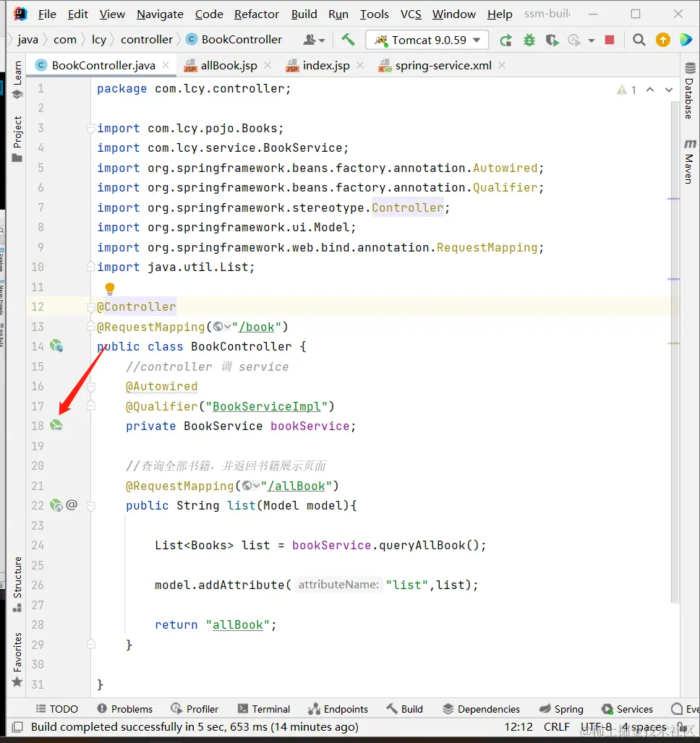The width and height of the screenshot is (700, 743).
Task: Open the colorful Code With Me icon
Action: pyautogui.click(x=686, y=40)
